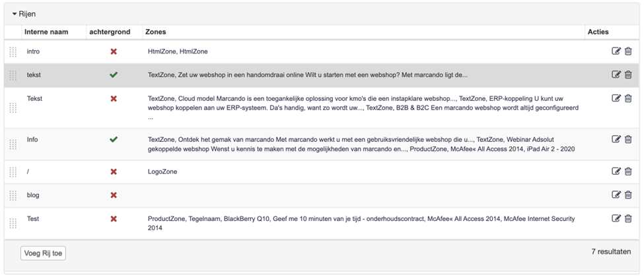Image resolution: width=644 pixels, height=277 pixels.
Task: Edit the 'Info' row
Action: pyautogui.click(x=616, y=139)
